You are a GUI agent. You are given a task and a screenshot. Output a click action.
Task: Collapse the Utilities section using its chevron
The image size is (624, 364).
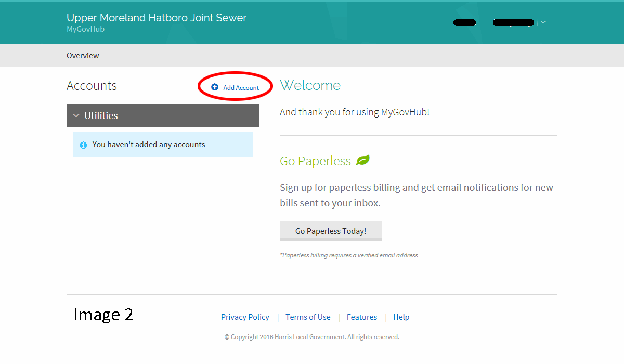pyautogui.click(x=76, y=115)
